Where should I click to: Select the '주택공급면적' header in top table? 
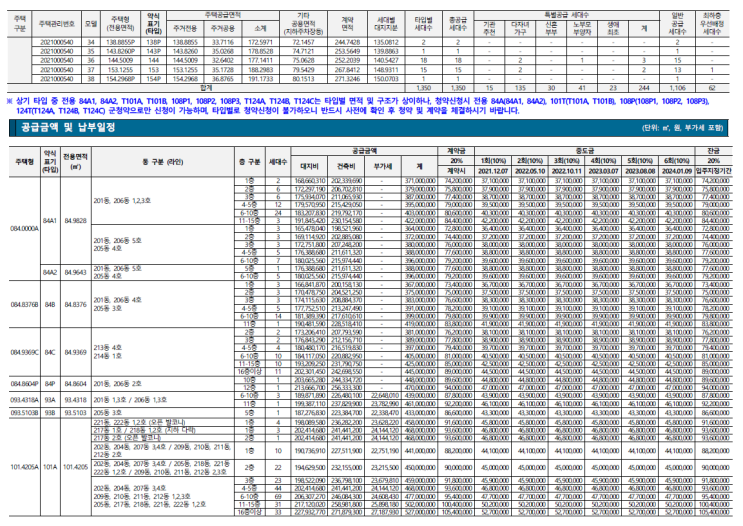coord(223,15)
